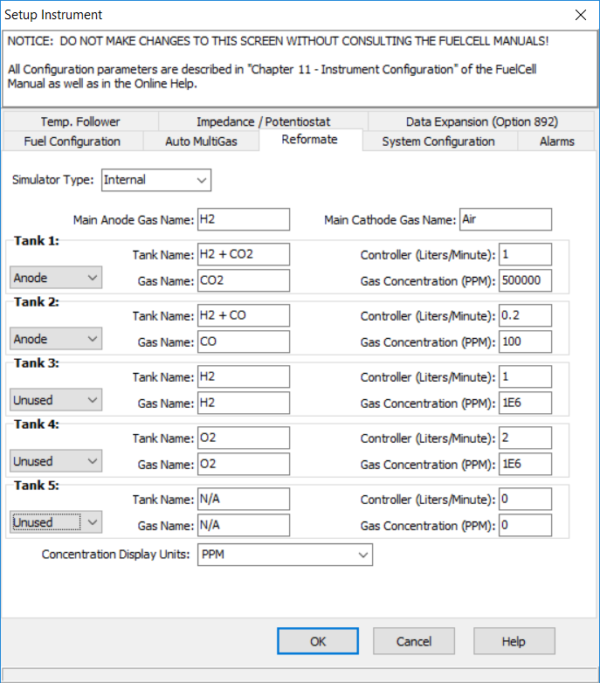This screenshot has height=683, width=600.
Task: Edit Tank 1 Gas Concentration 500000 field
Action: (525, 281)
